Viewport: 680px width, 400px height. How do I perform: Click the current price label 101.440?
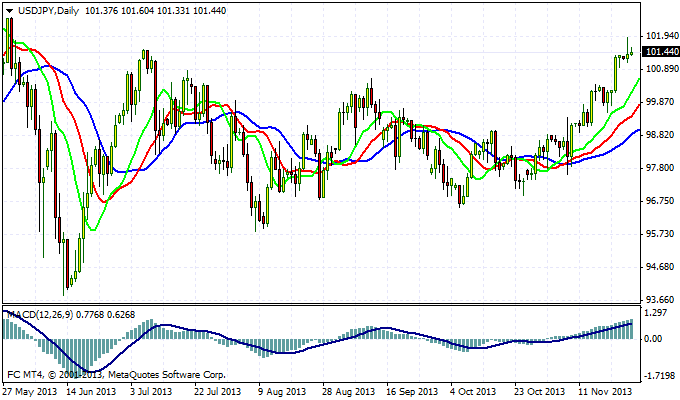point(662,52)
